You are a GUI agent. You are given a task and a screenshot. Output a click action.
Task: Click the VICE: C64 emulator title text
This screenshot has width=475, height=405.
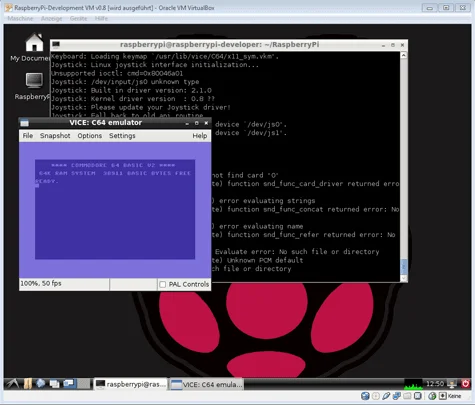click(106, 123)
